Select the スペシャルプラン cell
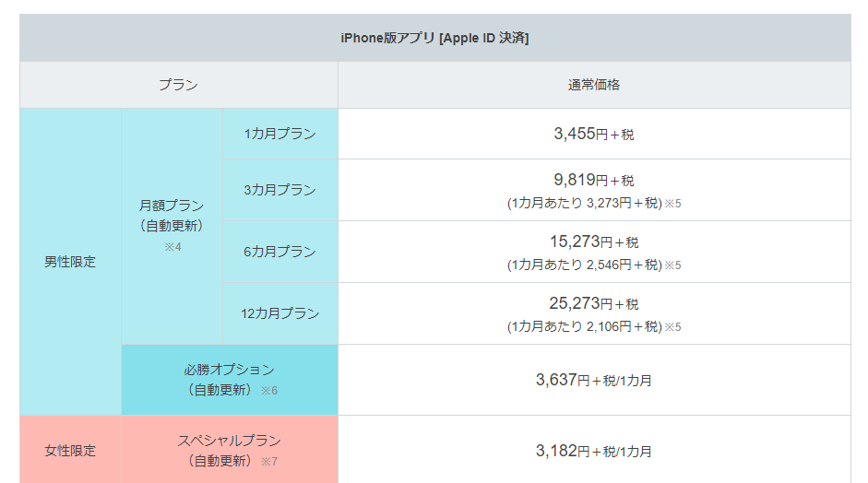 point(230,451)
